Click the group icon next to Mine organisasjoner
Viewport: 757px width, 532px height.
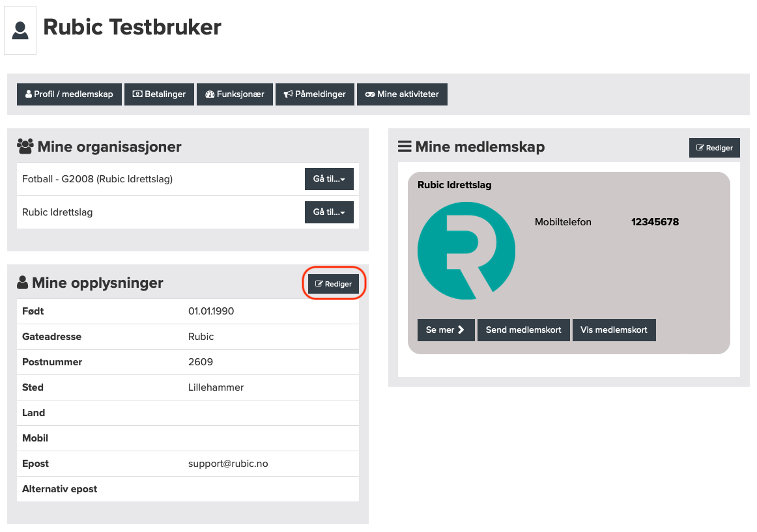25,146
